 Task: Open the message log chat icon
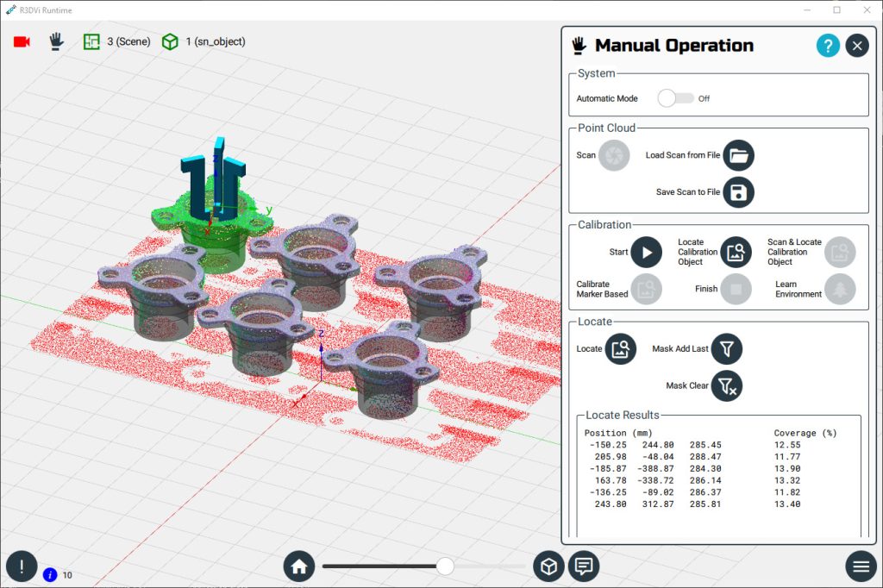(584, 566)
